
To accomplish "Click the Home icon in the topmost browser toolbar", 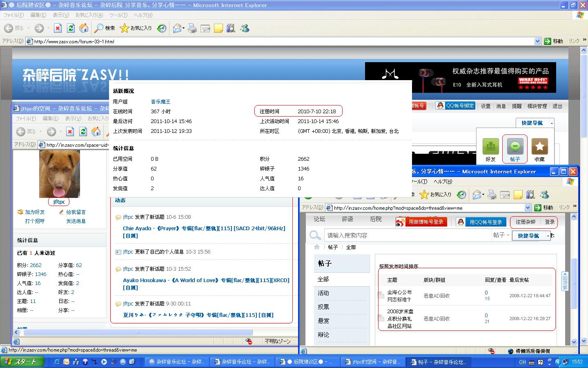I will [x=84, y=28].
